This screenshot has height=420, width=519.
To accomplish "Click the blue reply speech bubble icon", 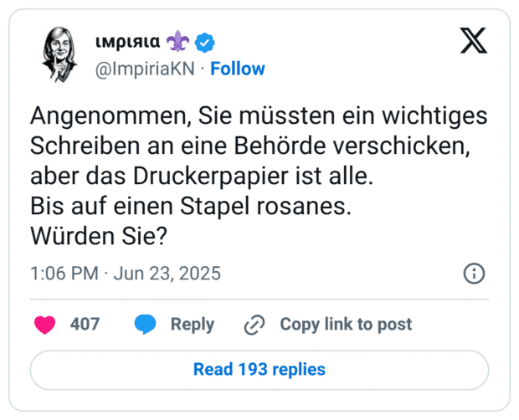I will [146, 325].
